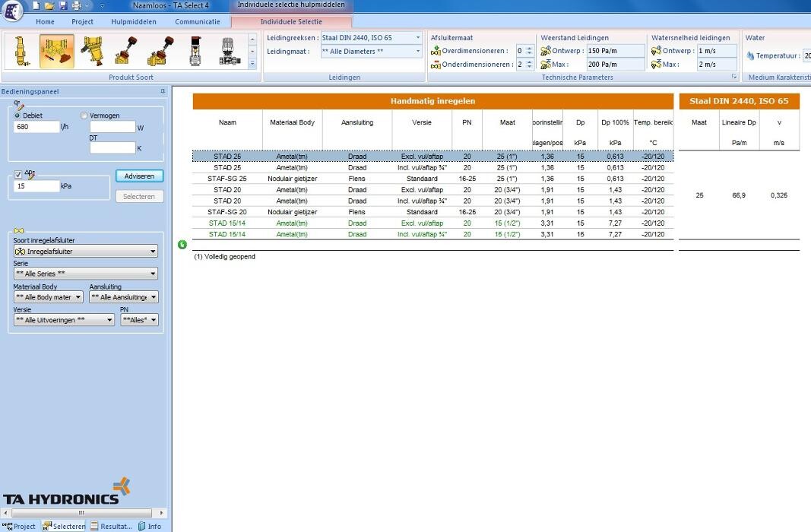Open the TA Select application menu orb

[x=13, y=10]
